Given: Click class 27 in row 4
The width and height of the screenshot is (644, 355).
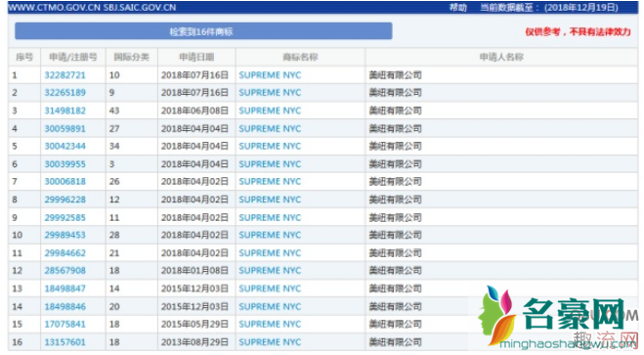Looking at the screenshot, I should coord(114,129).
